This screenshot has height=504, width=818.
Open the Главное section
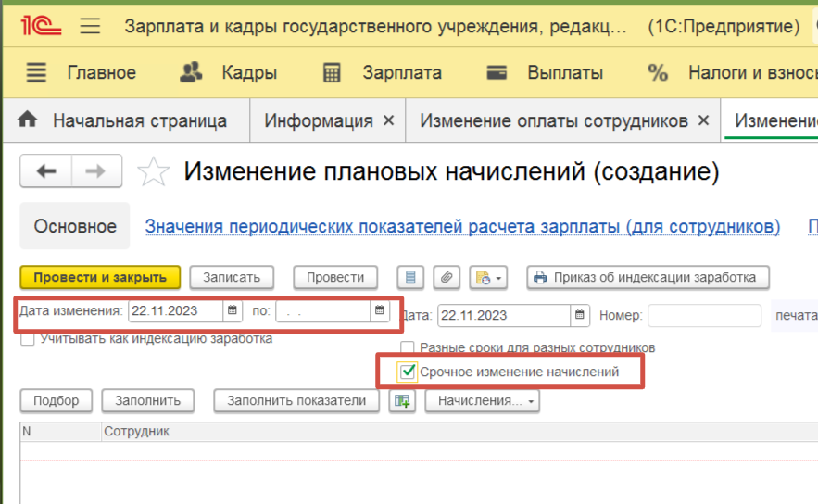coord(102,72)
